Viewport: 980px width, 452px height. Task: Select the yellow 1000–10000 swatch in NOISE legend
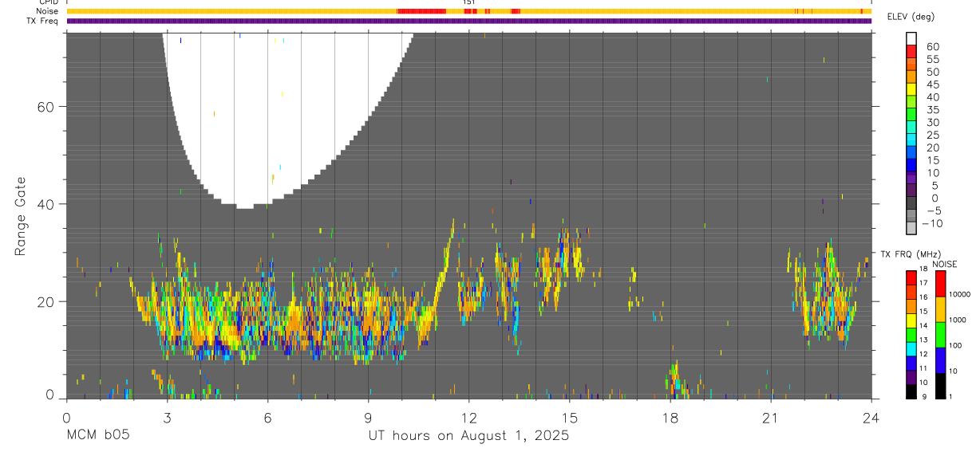point(941,309)
